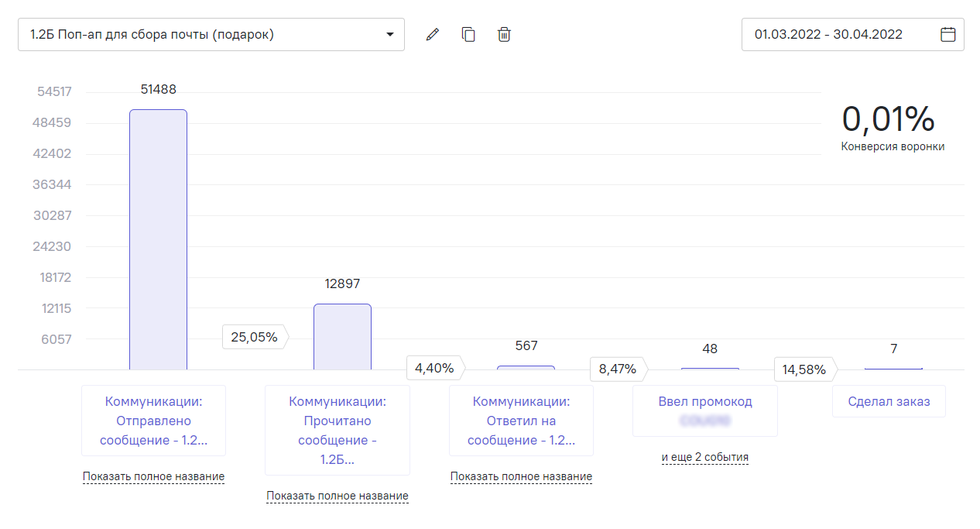Select the 'Ввел промокод' step card
980x529 pixels.
705,410
